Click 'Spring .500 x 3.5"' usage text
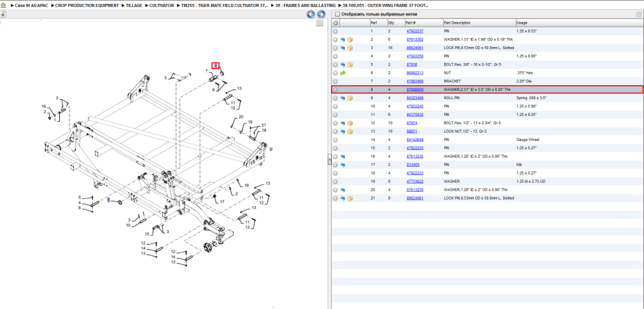Image resolution: width=644 pixels, height=309 pixels. pos(532,98)
